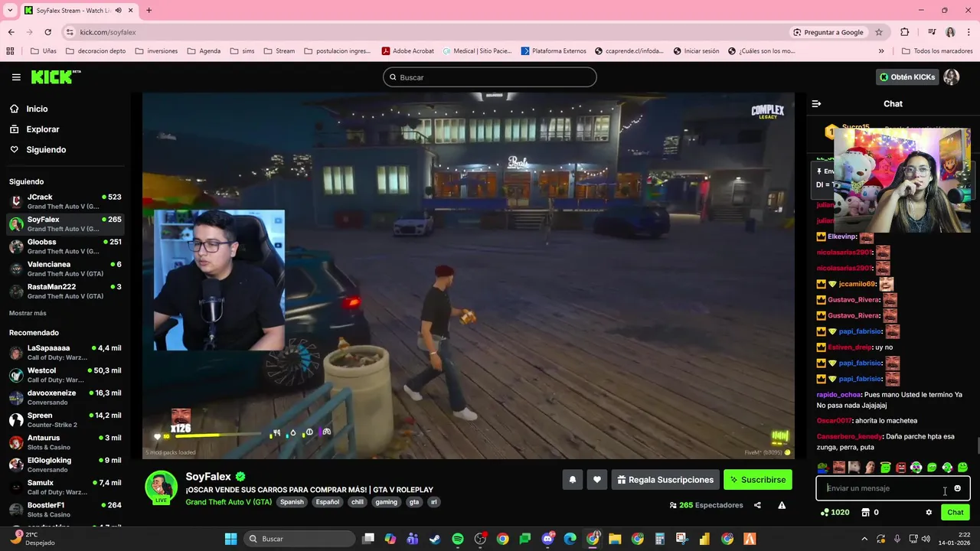980x551 pixels.
Task: Click the gta tag
Action: (414, 502)
